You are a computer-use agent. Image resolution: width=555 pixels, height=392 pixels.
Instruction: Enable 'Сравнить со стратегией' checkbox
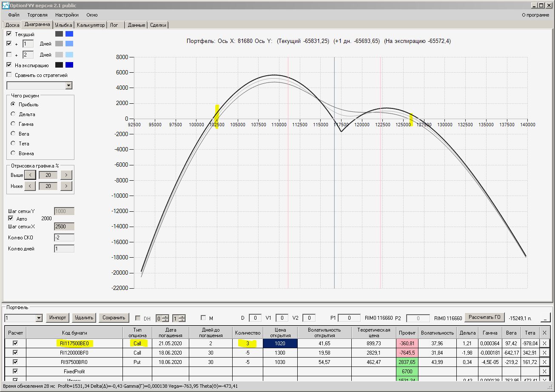click(9, 75)
